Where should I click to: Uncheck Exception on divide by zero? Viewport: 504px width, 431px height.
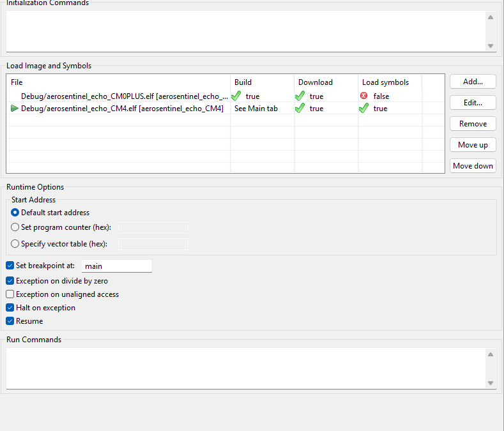point(10,281)
